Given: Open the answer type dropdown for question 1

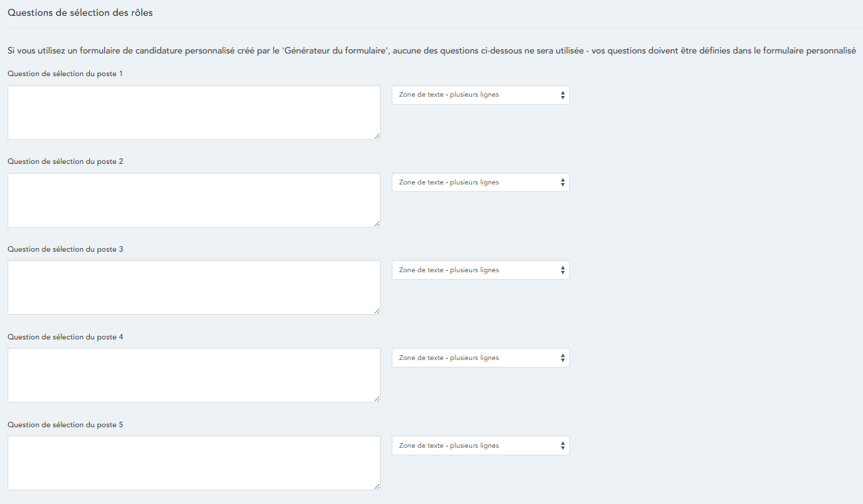Looking at the screenshot, I should [x=480, y=95].
